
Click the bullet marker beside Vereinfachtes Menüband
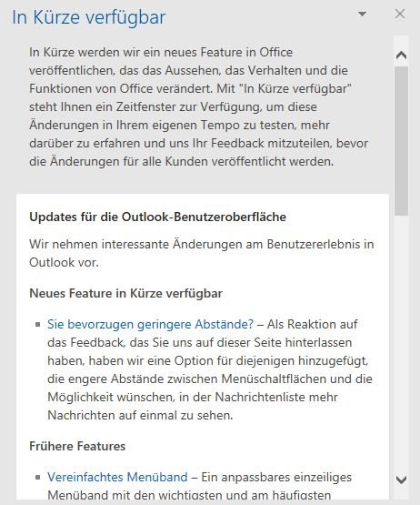[x=38, y=477]
